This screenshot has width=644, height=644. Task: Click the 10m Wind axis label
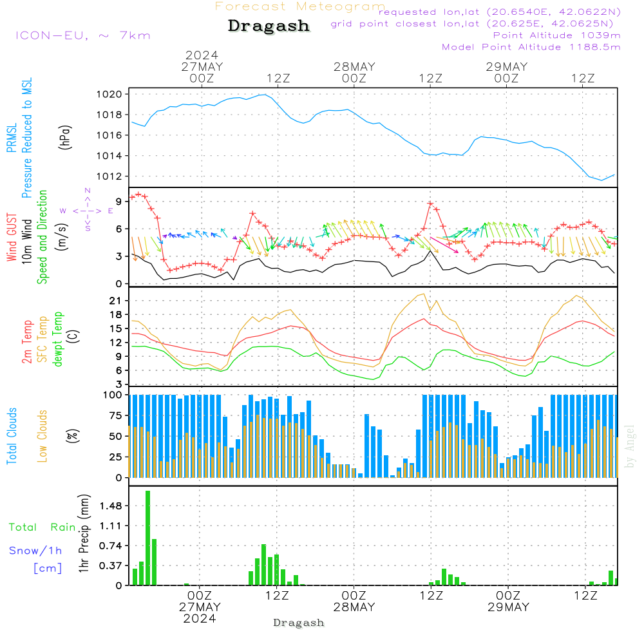click(x=26, y=241)
